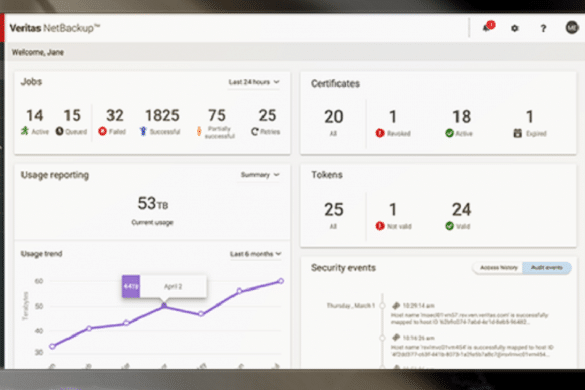View the 24 Valid tokens count
The image size is (585, 390).
(x=462, y=209)
